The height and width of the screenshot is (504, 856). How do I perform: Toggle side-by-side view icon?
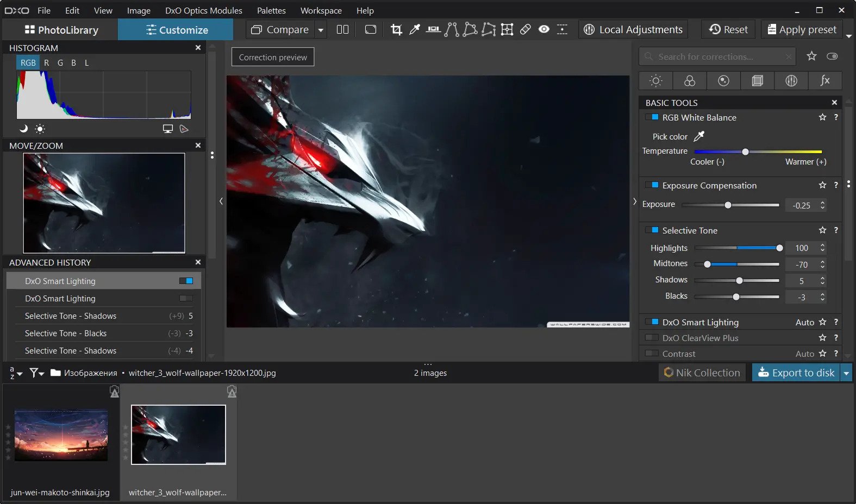(342, 29)
